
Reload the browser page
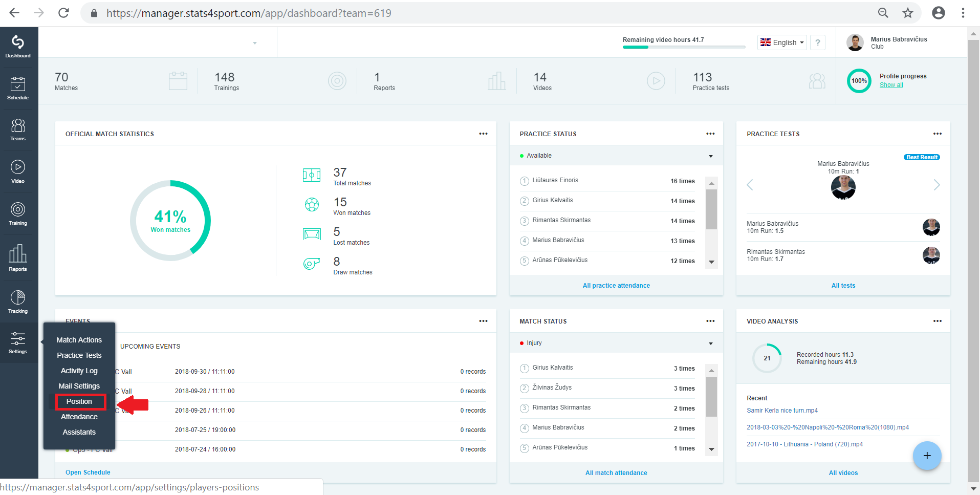[63, 13]
